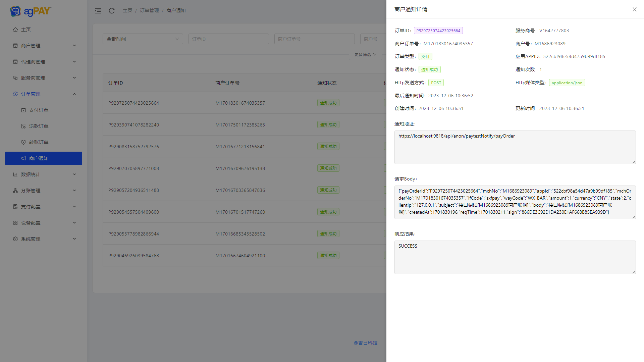The width and height of the screenshot is (644, 362).
Task: Click the 系统管理 gear icon
Action: [15, 239]
